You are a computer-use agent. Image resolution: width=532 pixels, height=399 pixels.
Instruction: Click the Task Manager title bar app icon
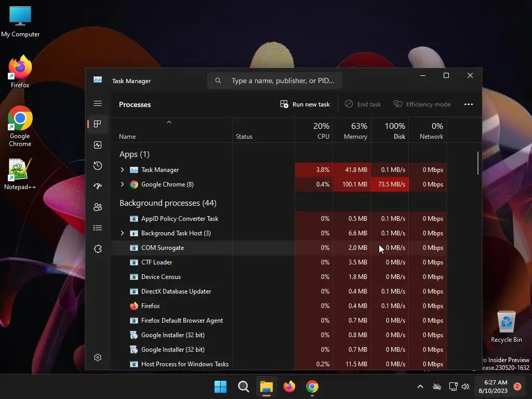pyautogui.click(x=98, y=79)
